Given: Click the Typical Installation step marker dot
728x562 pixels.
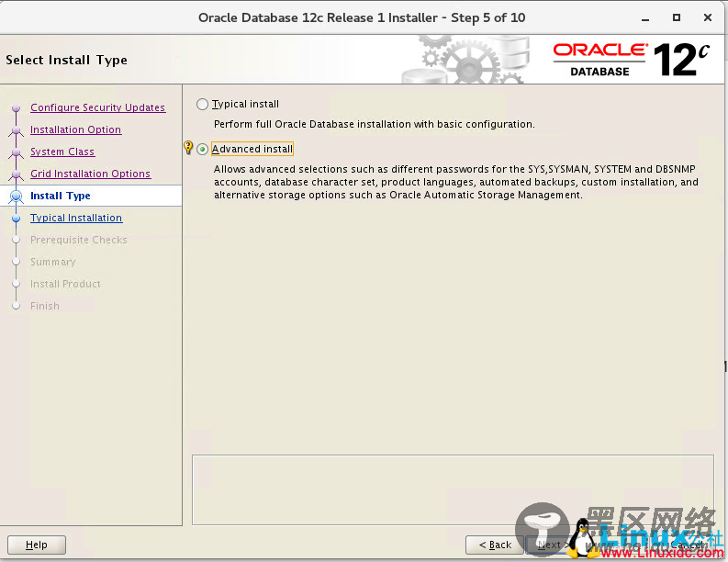Looking at the screenshot, I should click(17, 218).
